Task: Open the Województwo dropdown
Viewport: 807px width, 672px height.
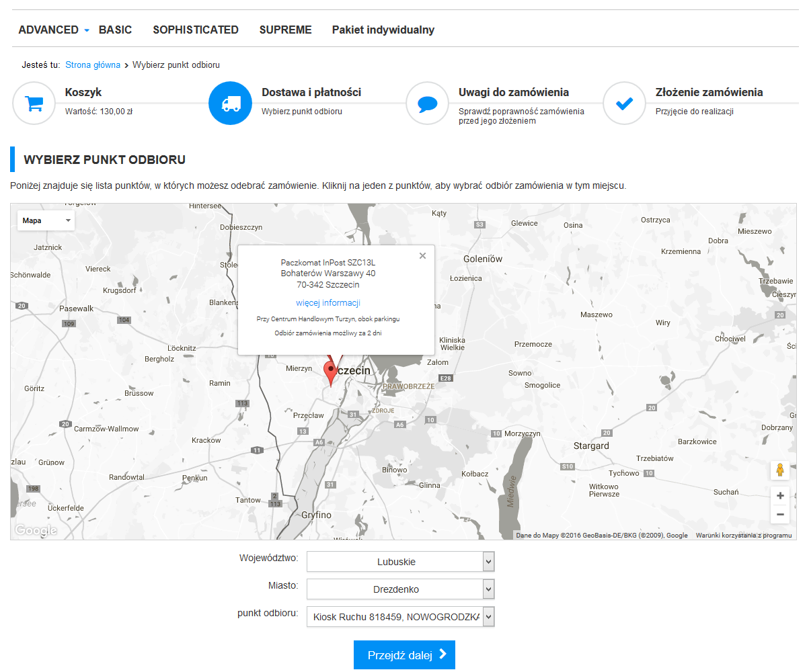Action: click(x=400, y=562)
